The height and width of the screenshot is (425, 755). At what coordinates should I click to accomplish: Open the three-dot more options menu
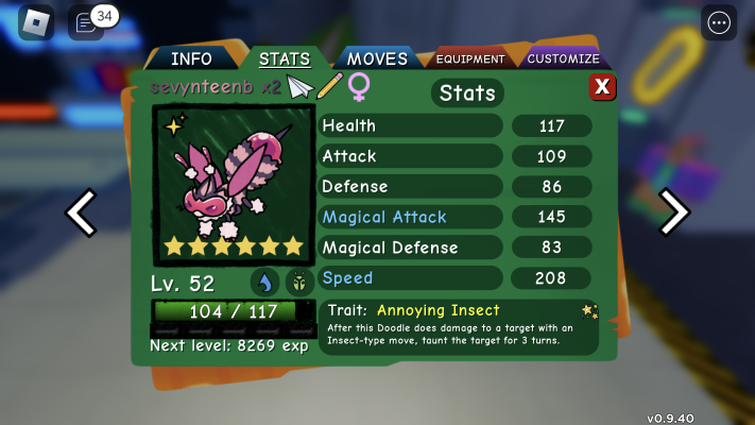[719, 23]
